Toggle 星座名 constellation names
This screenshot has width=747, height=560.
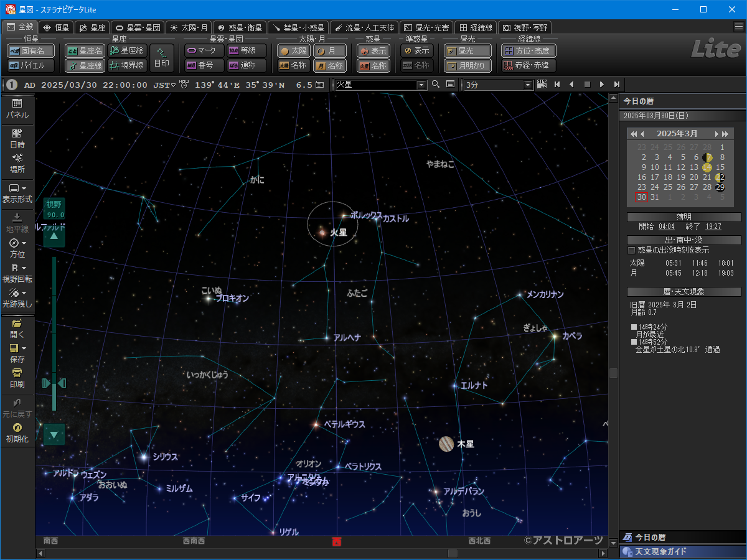[x=85, y=51]
